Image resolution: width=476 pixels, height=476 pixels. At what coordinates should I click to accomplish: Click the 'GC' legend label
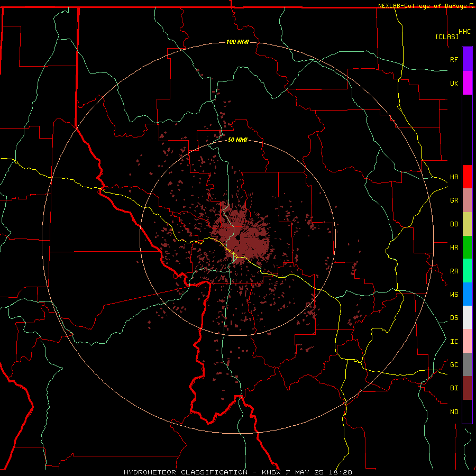(x=454, y=365)
